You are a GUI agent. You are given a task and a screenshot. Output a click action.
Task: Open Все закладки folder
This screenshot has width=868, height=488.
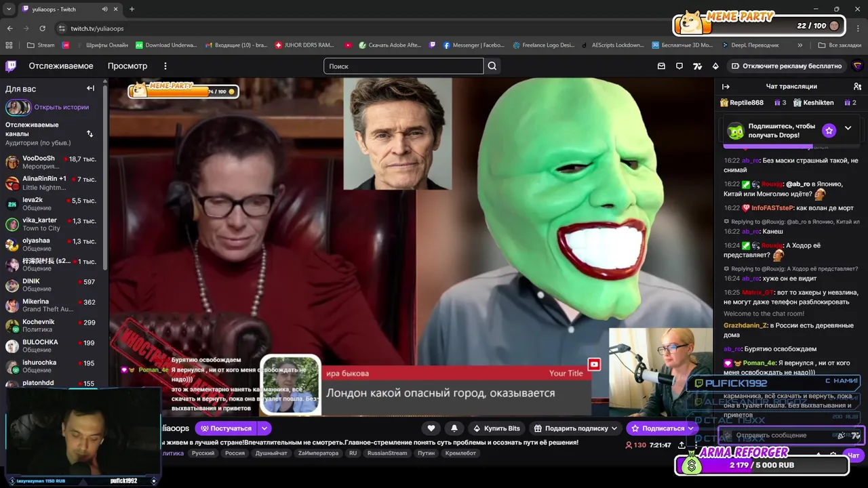tap(840, 45)
